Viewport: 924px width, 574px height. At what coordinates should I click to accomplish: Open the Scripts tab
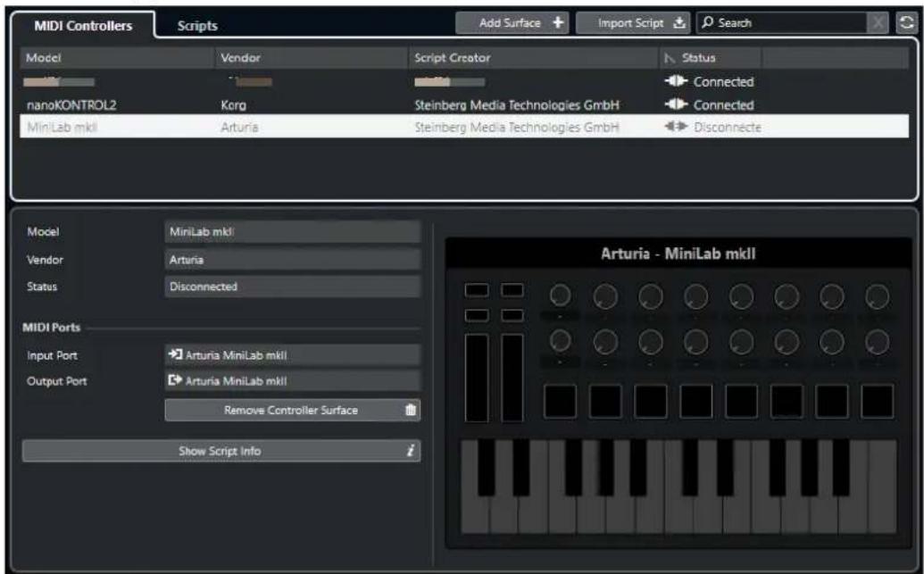coord(197,25)
